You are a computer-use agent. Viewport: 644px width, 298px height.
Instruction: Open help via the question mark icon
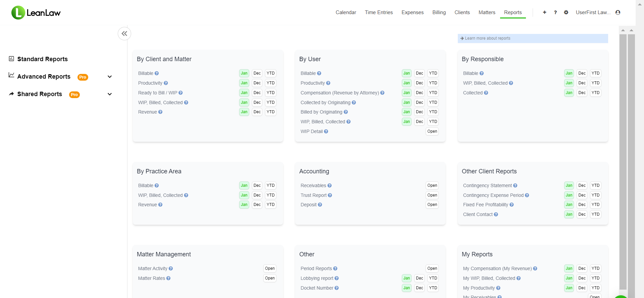click(555, 12)
